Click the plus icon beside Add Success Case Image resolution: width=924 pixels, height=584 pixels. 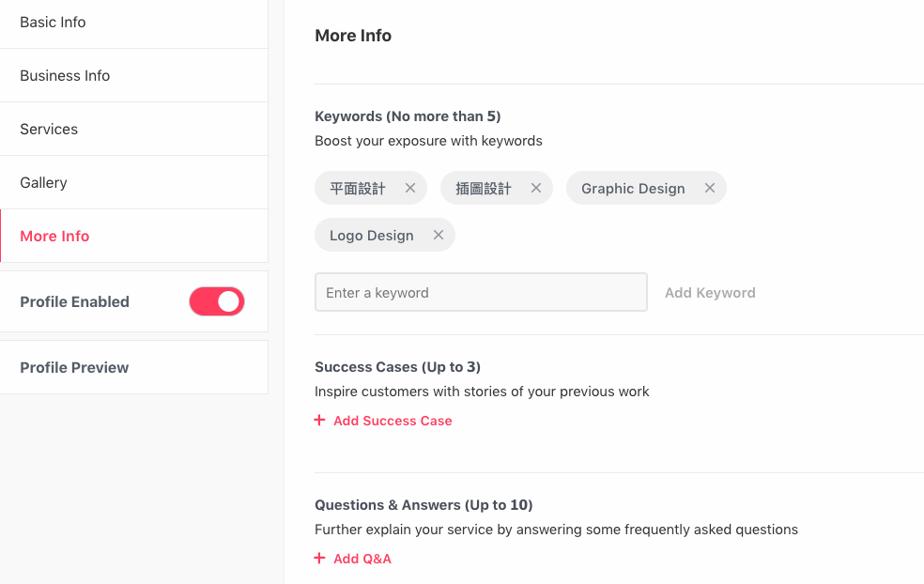coord(319,421)
